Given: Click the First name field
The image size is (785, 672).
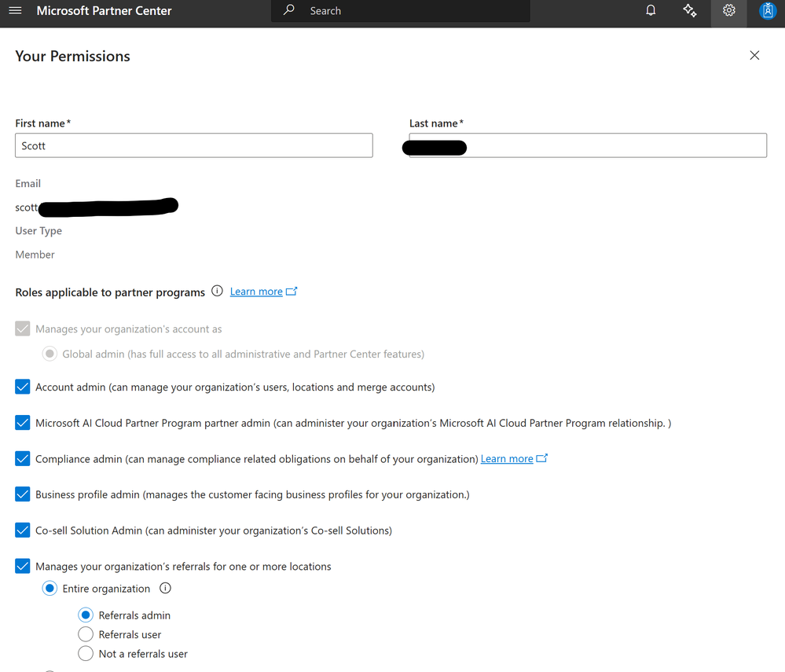Looking at the screenshot, I should tap(194, 145).
